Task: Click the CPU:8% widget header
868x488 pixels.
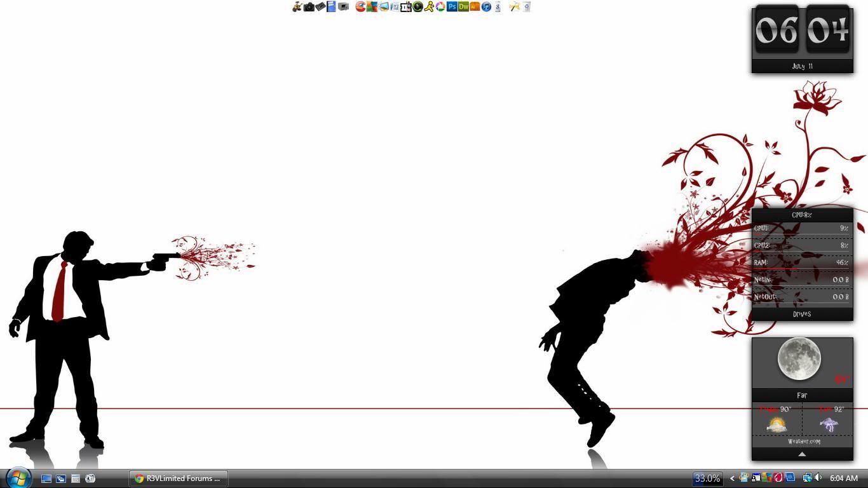Action: pyautogui.click(x=802, y=215)
